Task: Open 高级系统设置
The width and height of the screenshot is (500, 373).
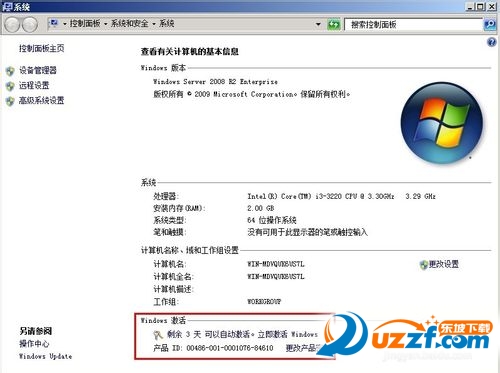Action: point(41,100)
